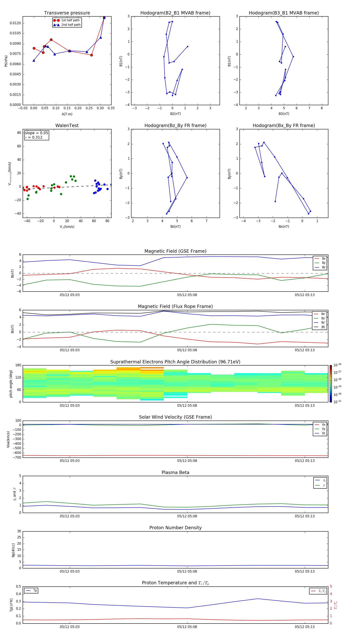Click '10^-31' color bar label

pos(337,402)
